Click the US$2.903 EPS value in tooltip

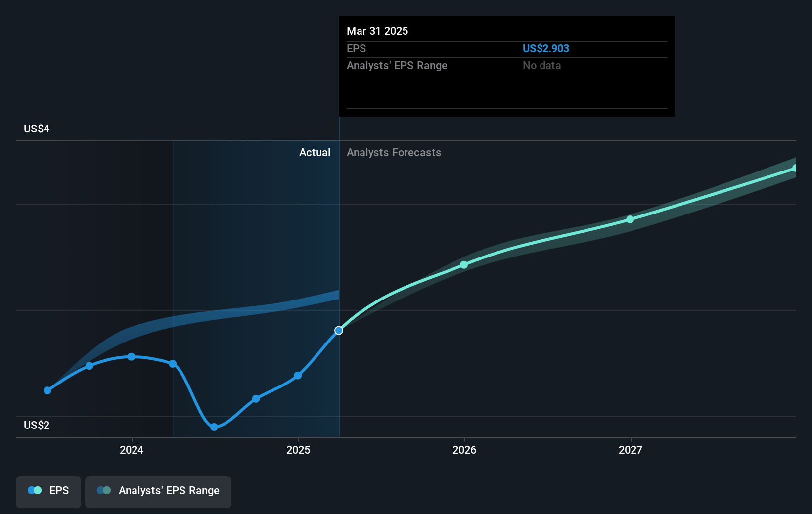coord(546,48)
